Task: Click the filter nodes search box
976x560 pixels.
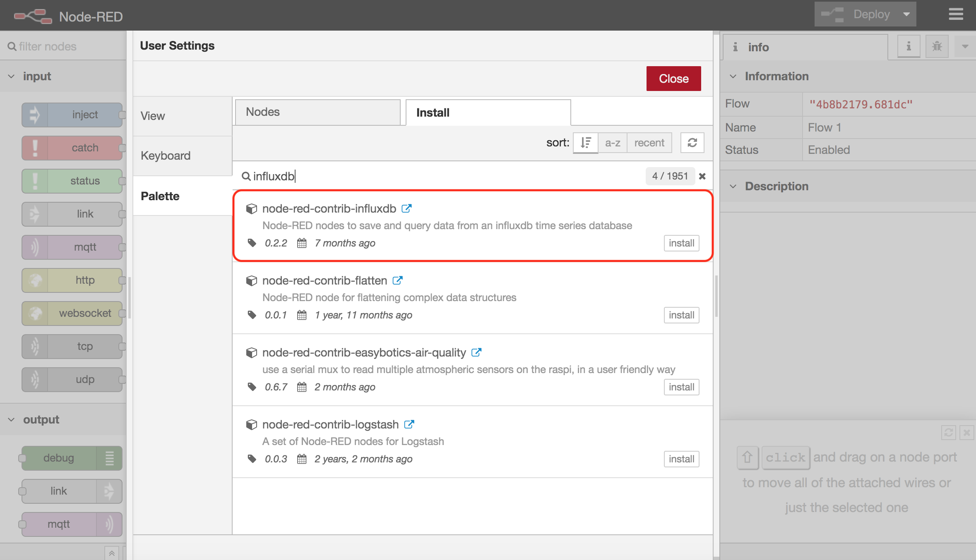Action: (63, 46)
